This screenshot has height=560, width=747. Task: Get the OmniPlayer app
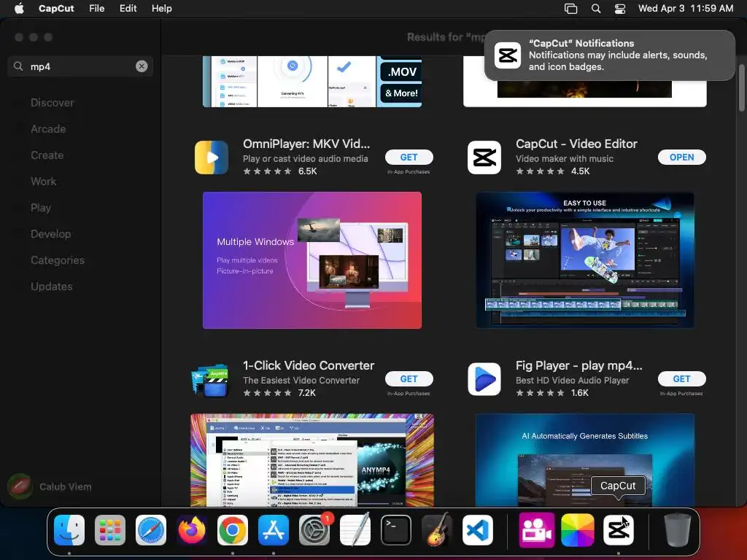pyautogui.click(x=409, y=157)
